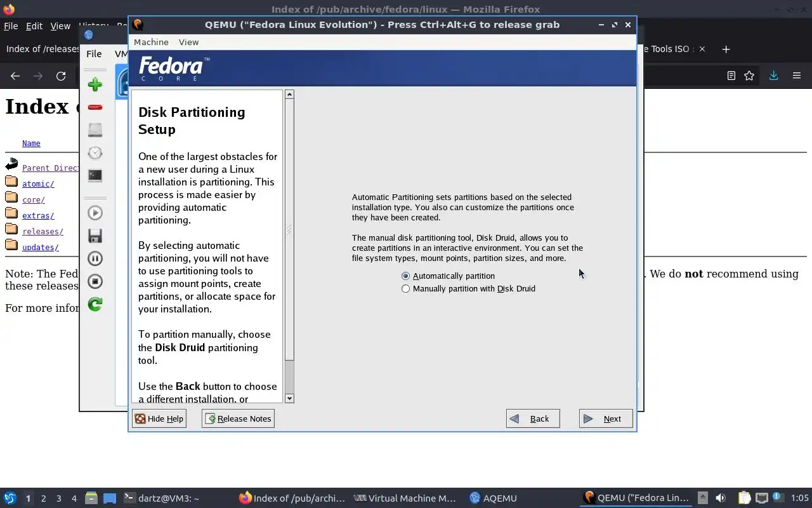Open core/ directory link
The height and width of the screenshot is (508, 812).
[34, 200]
